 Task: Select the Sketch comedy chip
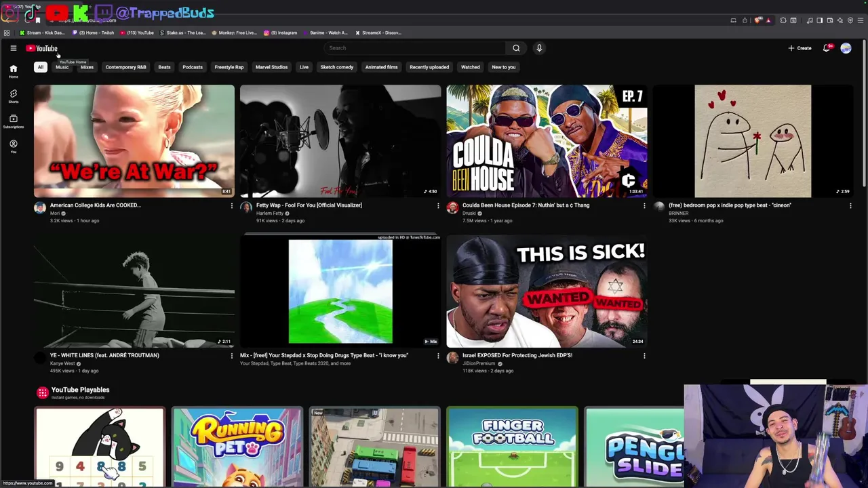[x=337, y=67]
